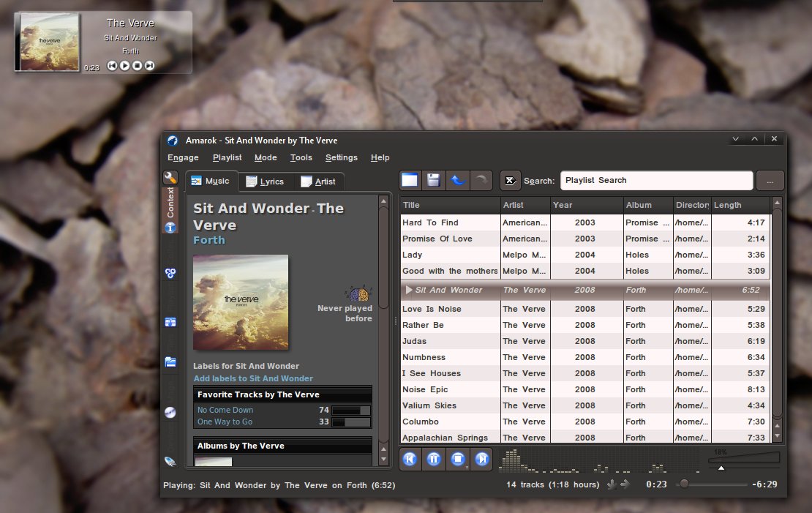
Task: Skip to next track in Amarok player
Action: tap(482, 459)
